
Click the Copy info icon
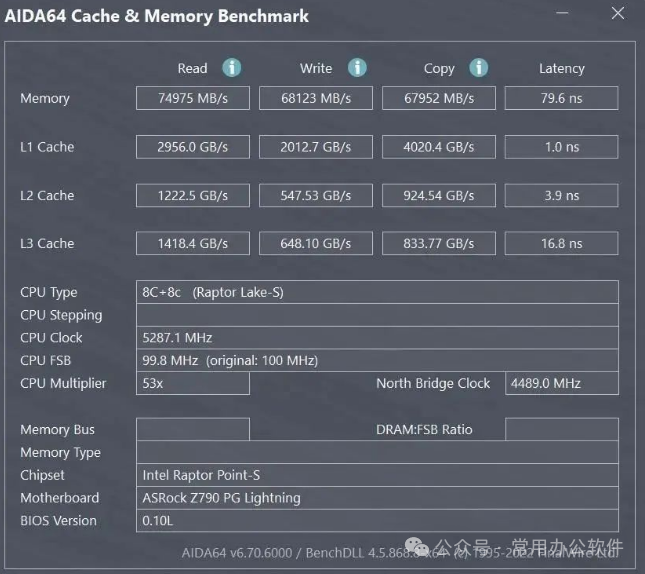coord(479,68)
